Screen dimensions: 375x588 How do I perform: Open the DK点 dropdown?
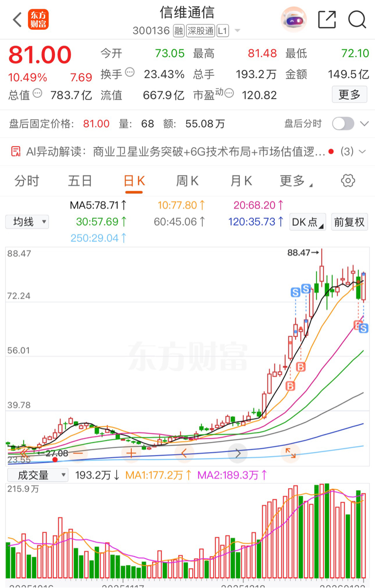click(x=308, y=222)
